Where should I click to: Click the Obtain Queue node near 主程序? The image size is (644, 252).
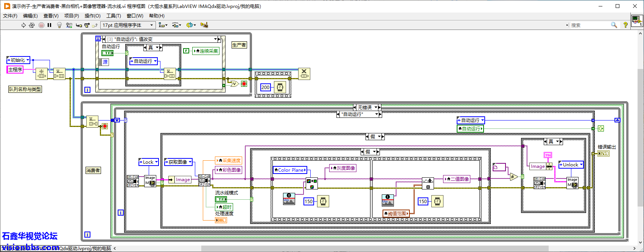(41, 74)
